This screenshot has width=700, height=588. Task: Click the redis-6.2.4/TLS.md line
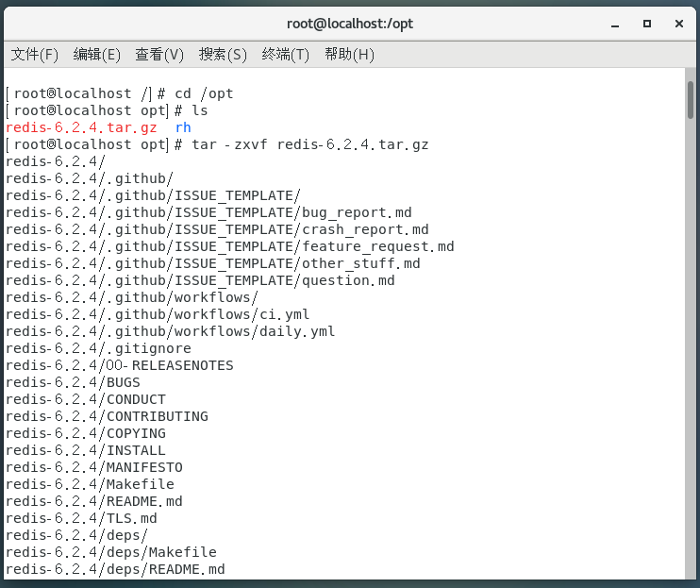click(x=81, y=518)
